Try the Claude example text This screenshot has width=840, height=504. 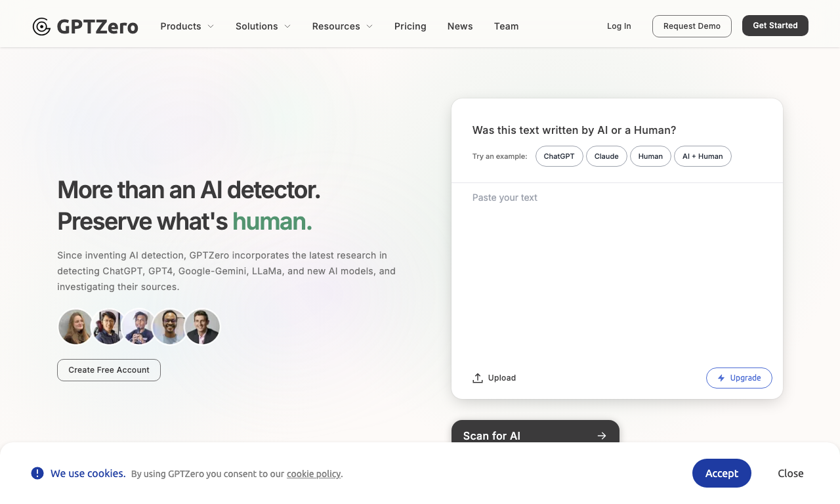(606, 156)
